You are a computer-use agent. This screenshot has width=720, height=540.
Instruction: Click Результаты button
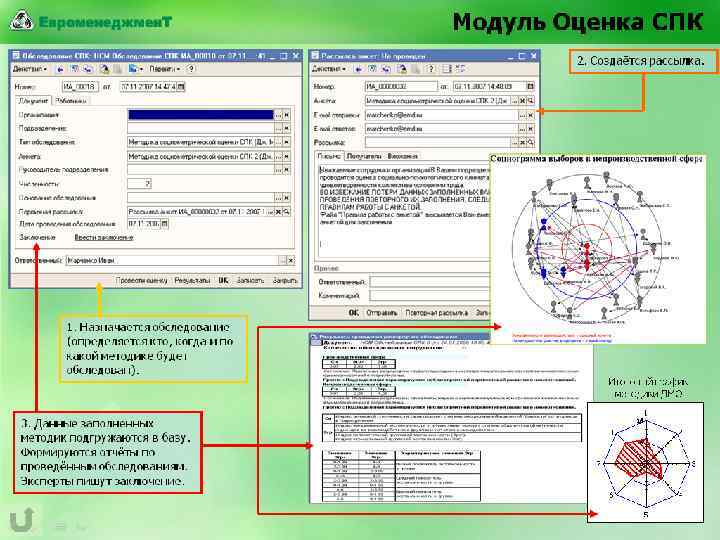click(x=192, y=280)
